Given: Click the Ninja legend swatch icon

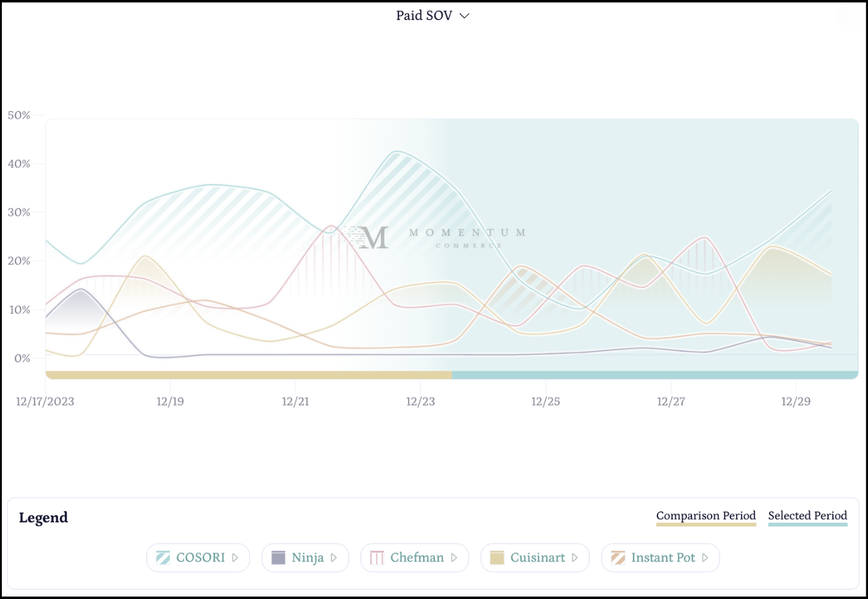Looking at the screenshot, I should point(278,557).
